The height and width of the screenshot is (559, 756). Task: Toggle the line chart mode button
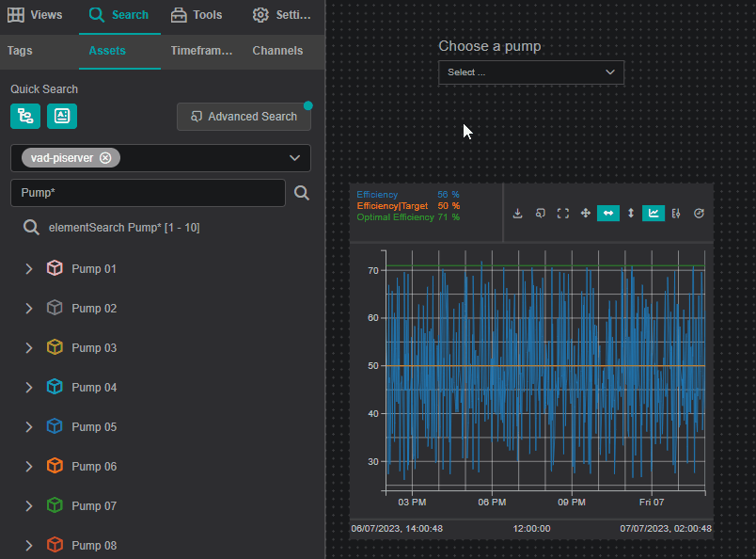coord(654,214)
